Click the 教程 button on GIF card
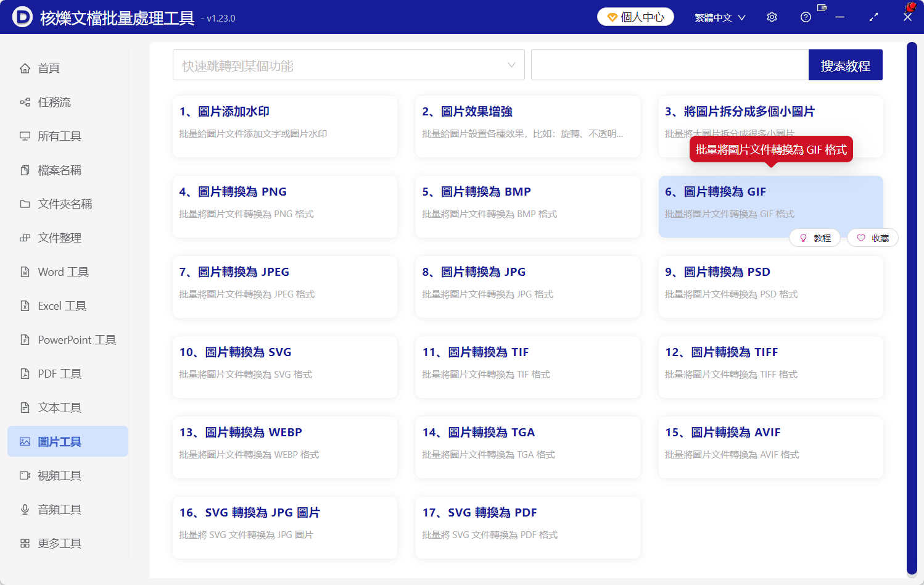 point(815,238)
